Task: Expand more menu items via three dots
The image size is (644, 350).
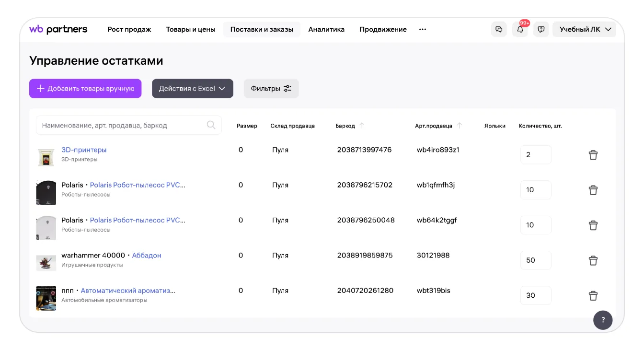Action: click(422, 29)
